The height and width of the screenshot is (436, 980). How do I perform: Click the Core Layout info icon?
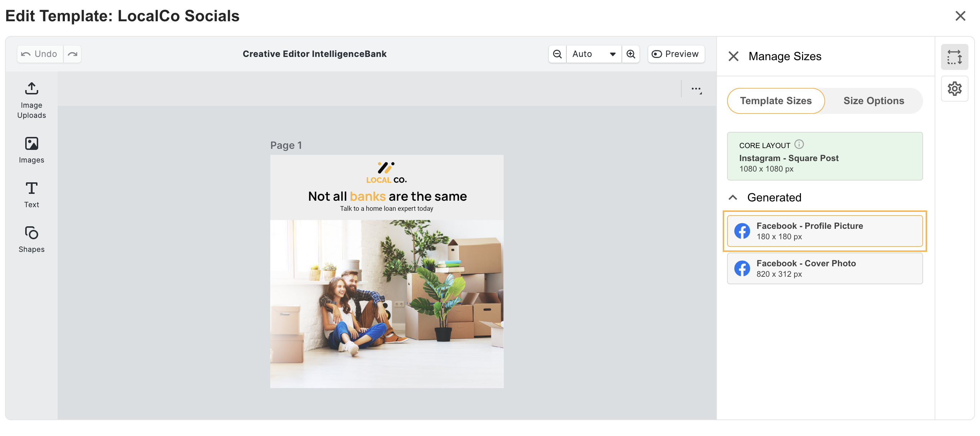799,144
